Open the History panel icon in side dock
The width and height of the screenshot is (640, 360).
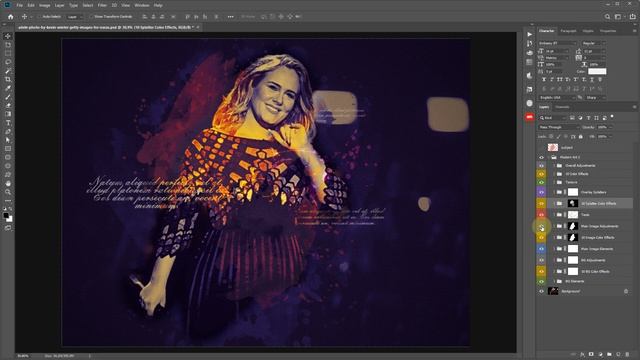529,43
